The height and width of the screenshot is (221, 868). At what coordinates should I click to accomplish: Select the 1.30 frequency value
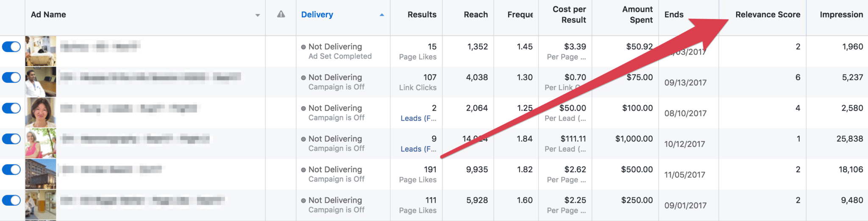click(524, 77)
